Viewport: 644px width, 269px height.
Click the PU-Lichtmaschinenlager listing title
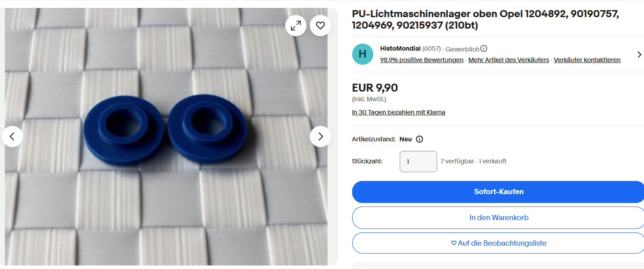tap(485, 20)
